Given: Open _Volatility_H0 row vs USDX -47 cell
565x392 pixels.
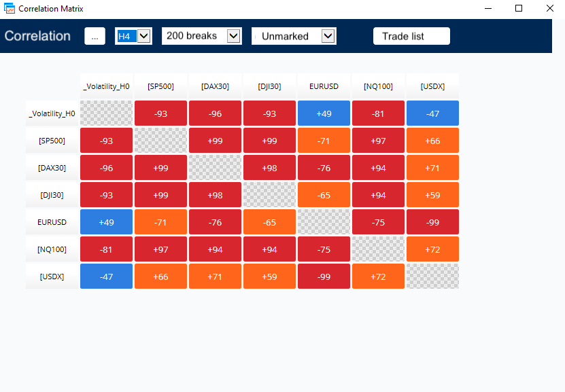Looking at the screenshot, I should point(432,113).
